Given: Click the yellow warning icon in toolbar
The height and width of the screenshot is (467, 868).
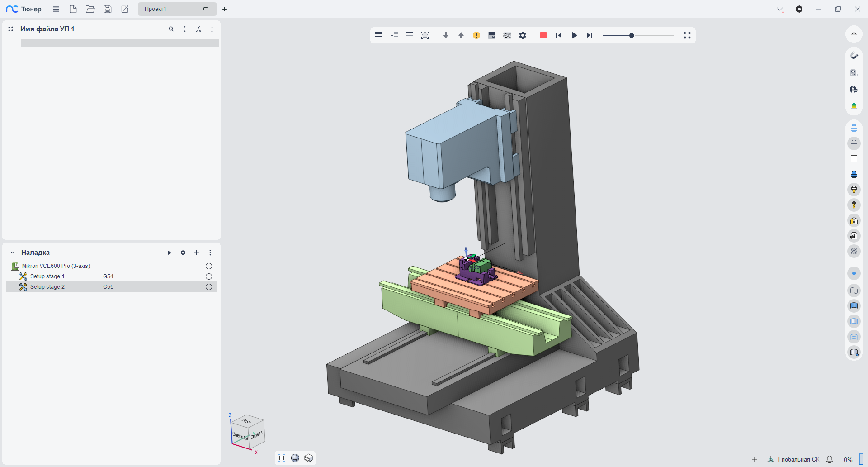Looking at the screenshot, I should (x=476, y=35).
